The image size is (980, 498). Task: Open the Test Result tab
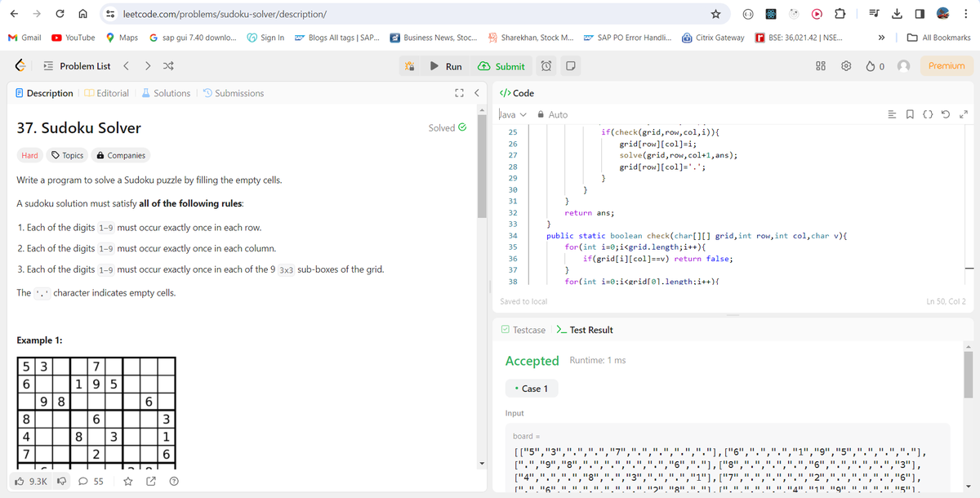(x=584, y=330)
